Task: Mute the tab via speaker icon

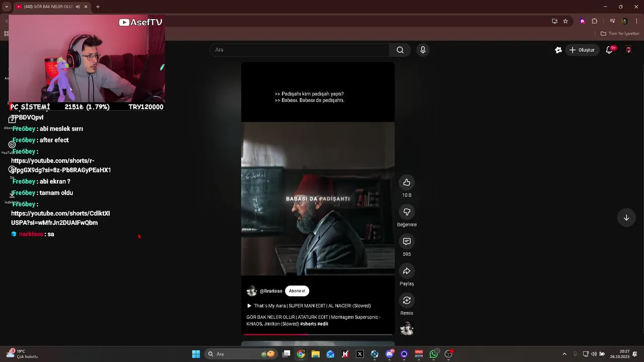Action: pyautogui.click(x=77, y=7)
